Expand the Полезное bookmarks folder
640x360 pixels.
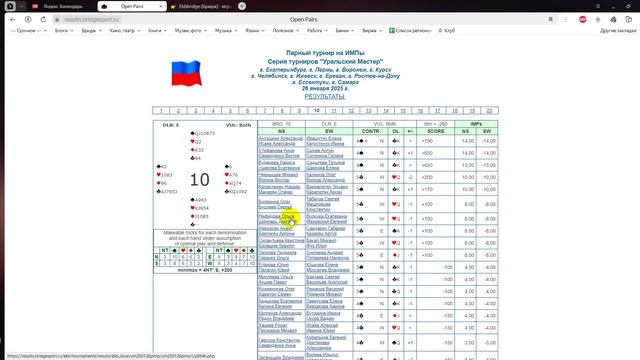286,31
